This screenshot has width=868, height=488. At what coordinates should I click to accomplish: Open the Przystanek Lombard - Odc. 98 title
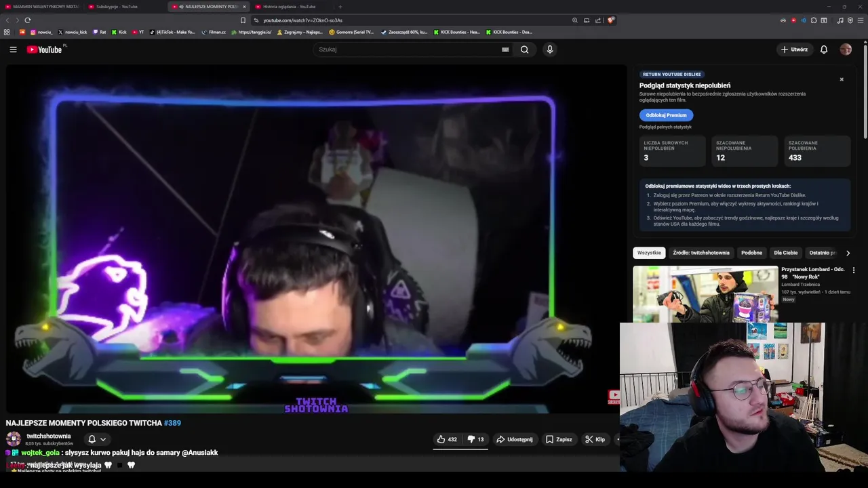(x=813, y=272)
